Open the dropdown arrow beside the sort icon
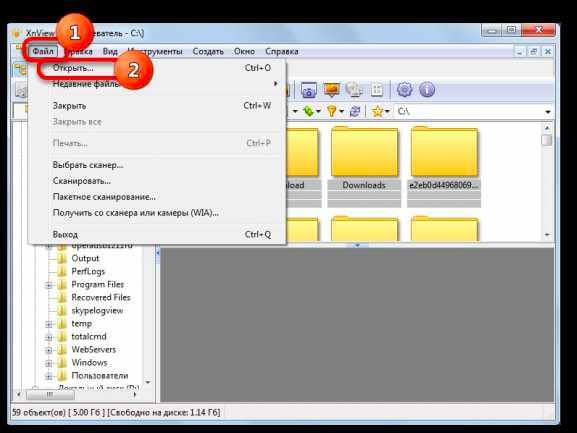Screen dimensions: 577x433 pyautogui.click(x=319, y=111)
